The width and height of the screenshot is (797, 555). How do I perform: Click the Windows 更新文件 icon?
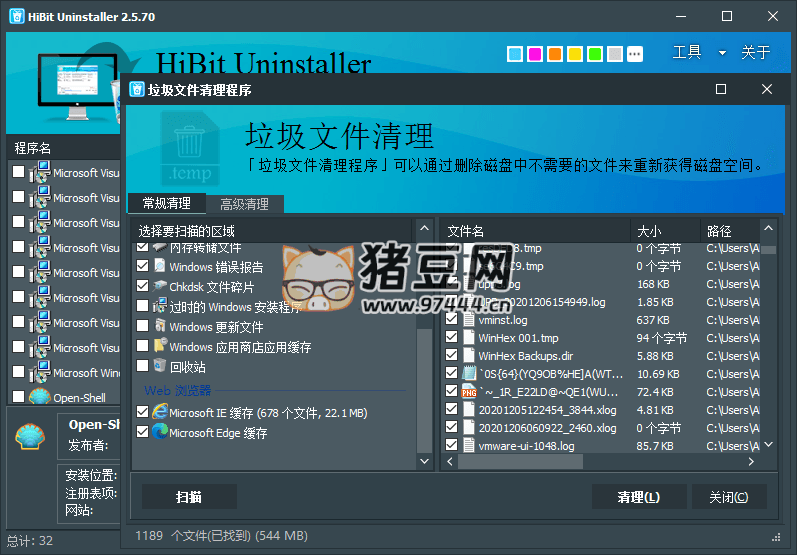tap(159, 327)
